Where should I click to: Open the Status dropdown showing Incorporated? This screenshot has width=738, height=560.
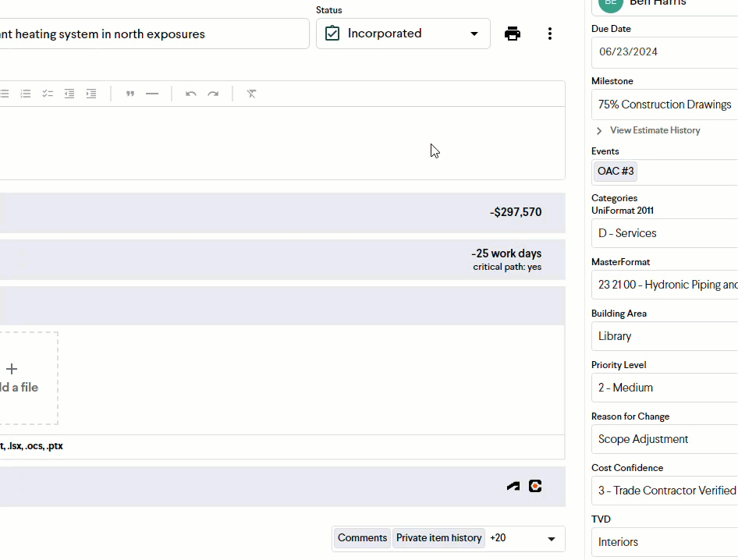403,34
